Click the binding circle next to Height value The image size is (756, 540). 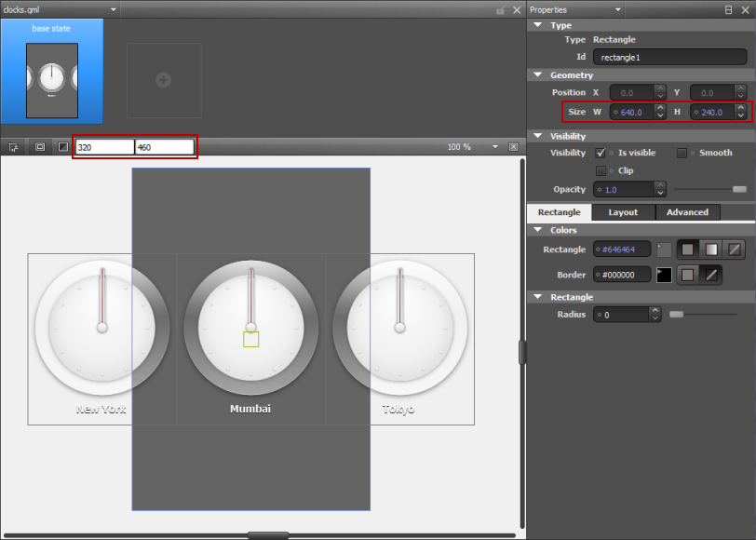click(696, 113)
